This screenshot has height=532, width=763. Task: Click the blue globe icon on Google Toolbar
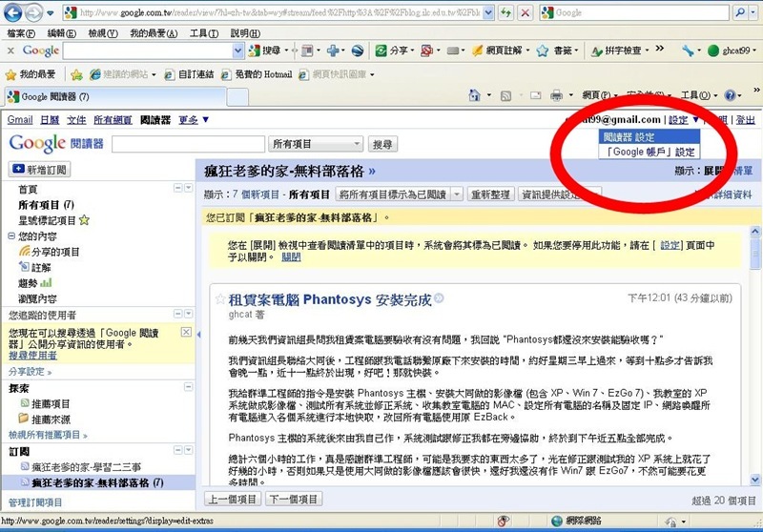pos(358,51)
